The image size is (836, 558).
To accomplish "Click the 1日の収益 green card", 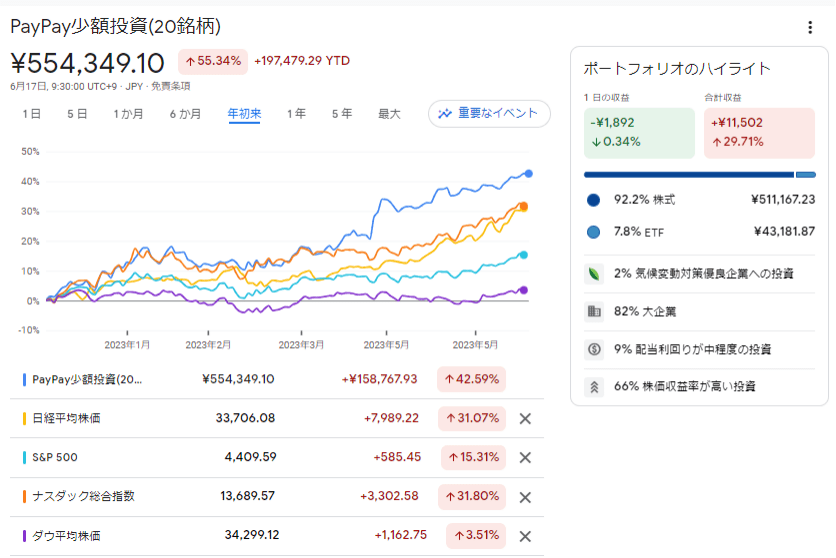I will (x=639, y=132).
